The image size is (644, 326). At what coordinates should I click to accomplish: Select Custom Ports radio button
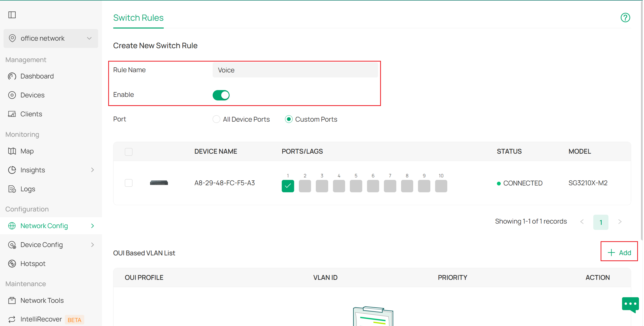289,119
